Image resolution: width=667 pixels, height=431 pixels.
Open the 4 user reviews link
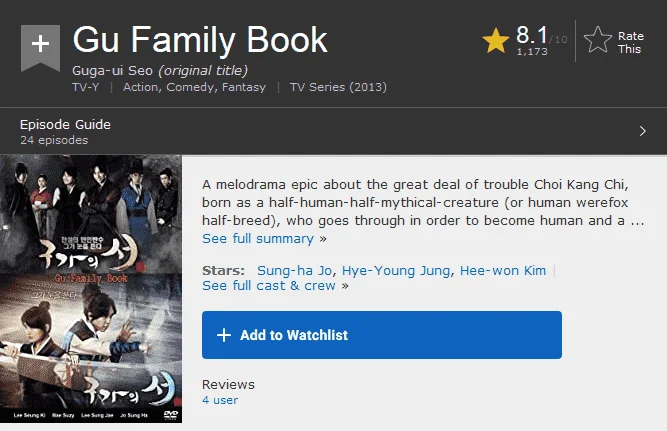pos(220,400)
